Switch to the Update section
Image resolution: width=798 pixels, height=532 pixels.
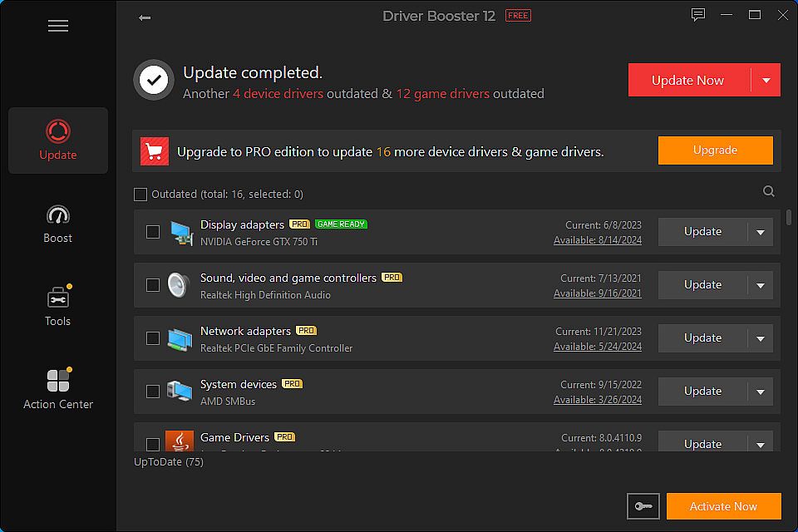coord(58,140)
